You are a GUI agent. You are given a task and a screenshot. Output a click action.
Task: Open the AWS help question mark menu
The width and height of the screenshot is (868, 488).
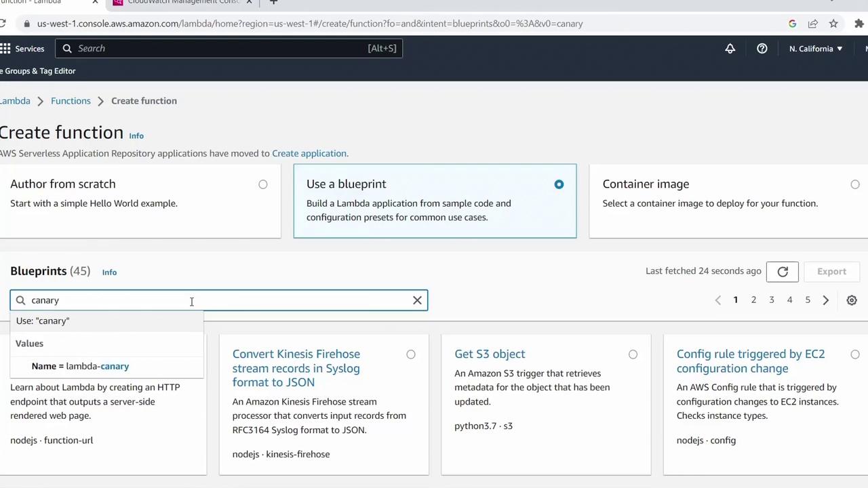[x=762, y=49]
